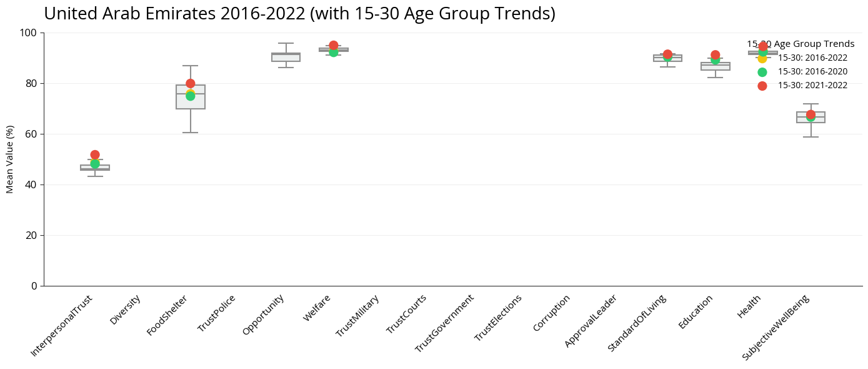Click green dot on FoodShelter box
Image resolution: width=868 pixels, height=369 pixels.
191,96
